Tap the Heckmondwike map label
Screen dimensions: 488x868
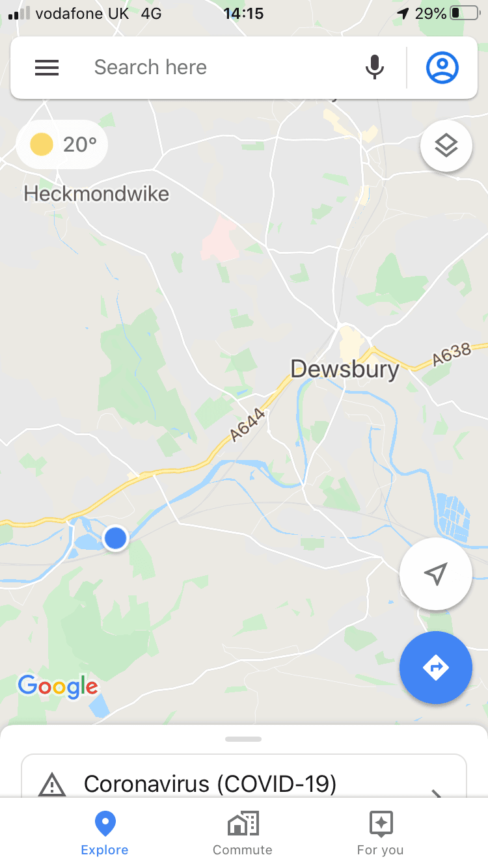[x=96, y=194]
